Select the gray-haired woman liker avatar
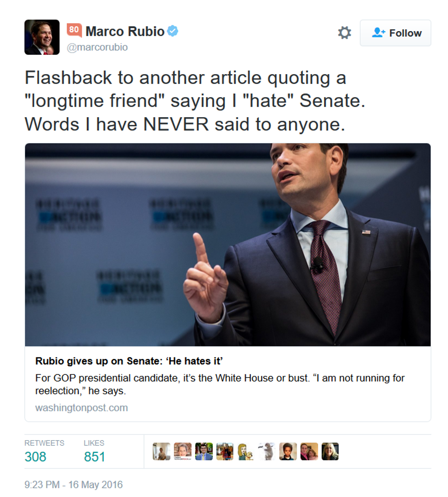 (183, 451)
